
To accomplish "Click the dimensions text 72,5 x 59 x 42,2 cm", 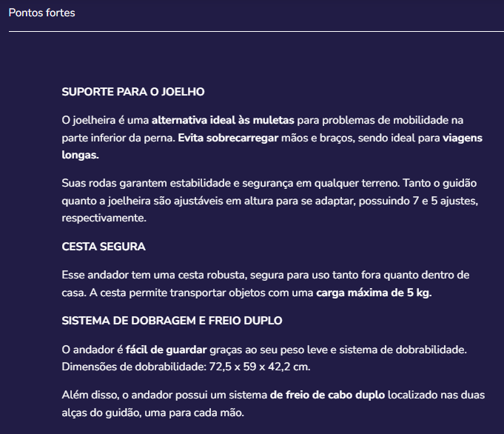I will [260, 367].
